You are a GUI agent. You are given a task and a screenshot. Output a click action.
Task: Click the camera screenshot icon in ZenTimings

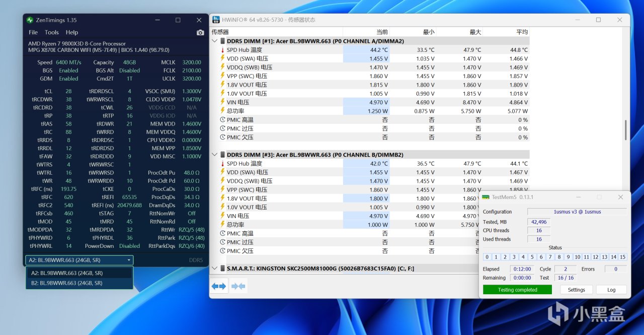[x=200, y=32]
